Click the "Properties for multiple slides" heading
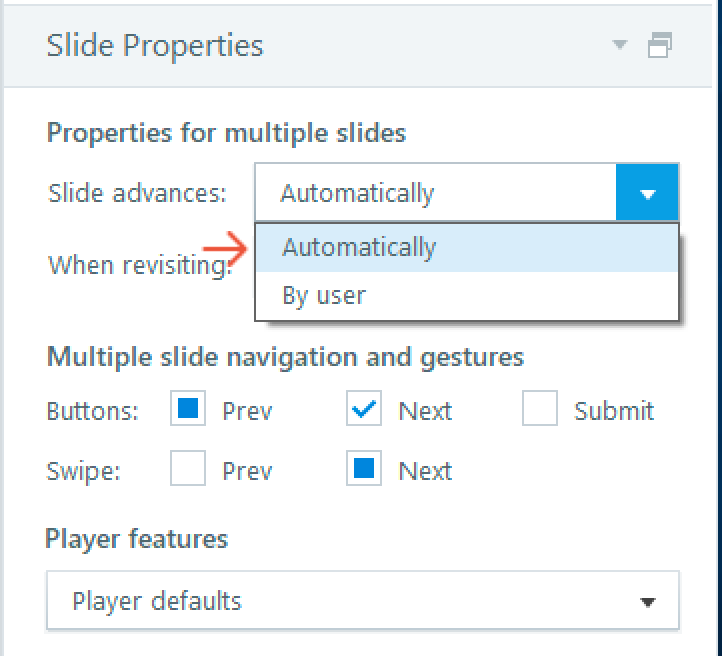The image size is (722, 656). (226, 133)
